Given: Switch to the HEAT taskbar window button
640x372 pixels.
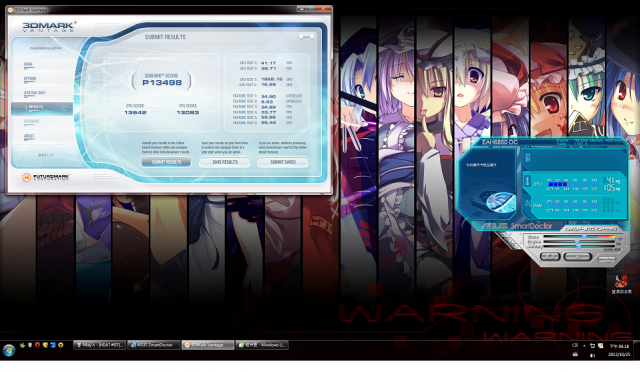Looking at the screenshot, I should 99,345.
